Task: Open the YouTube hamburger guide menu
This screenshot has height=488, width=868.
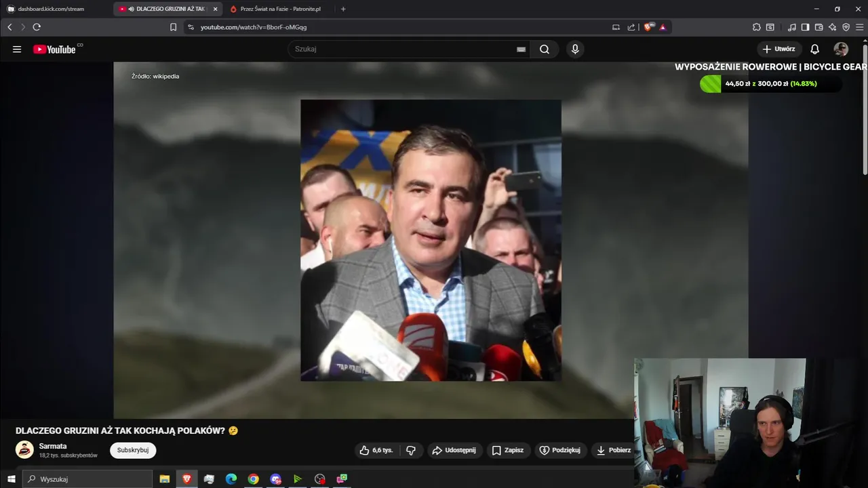Action: pos(17,49)
